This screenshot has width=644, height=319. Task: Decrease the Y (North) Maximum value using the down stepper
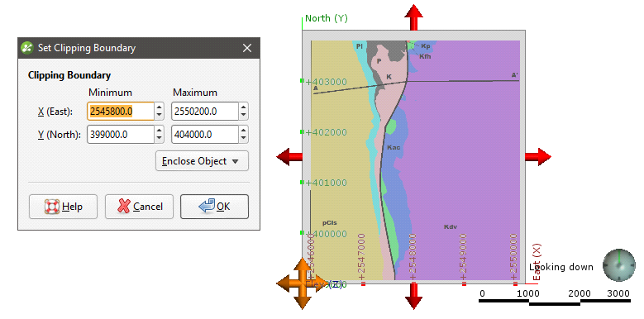[x=244, y=139]
